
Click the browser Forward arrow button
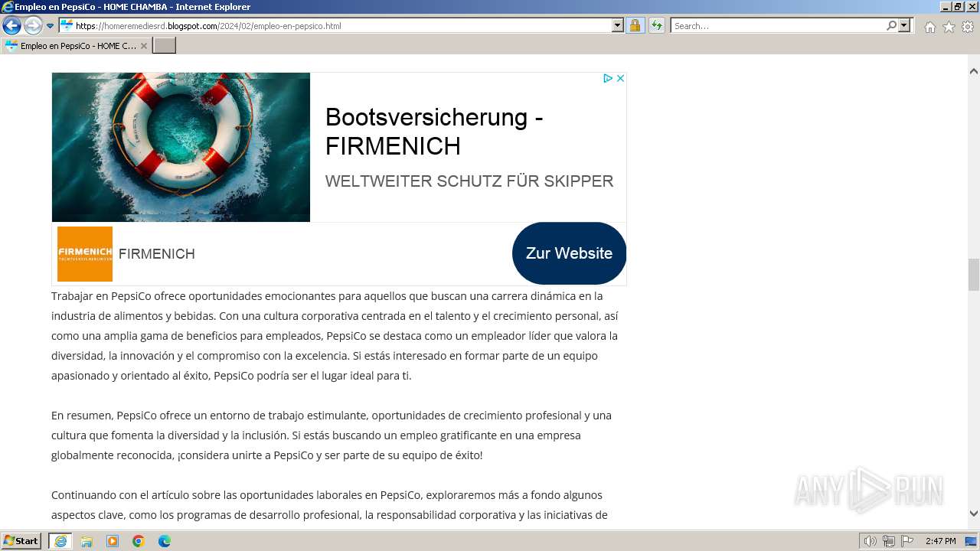click(33, 26)
